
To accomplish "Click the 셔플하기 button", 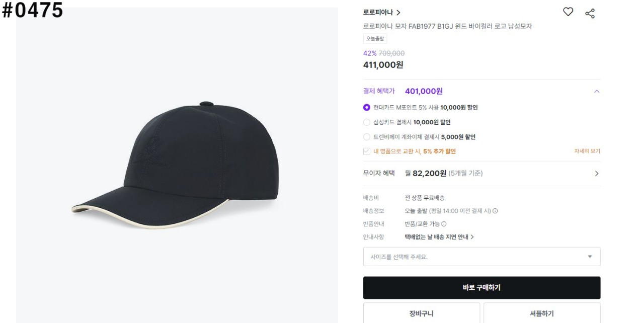I will click(541, 313).
